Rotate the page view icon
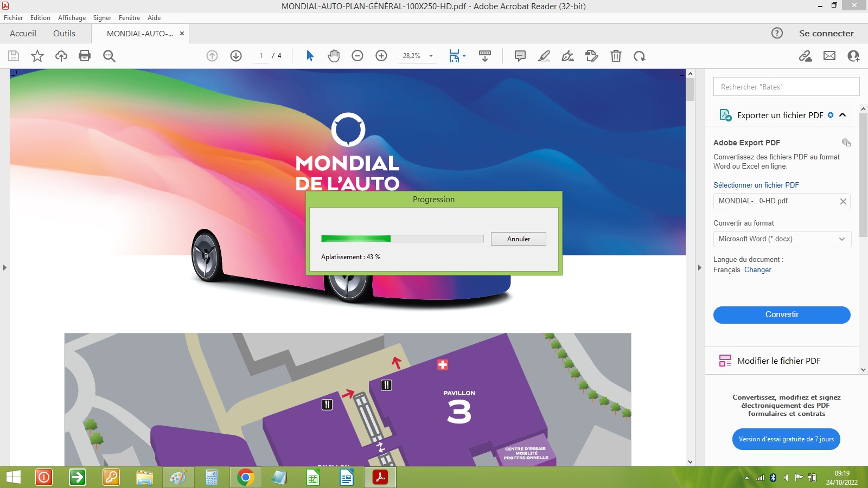The width and height of the screenshot is (868, 488). [640, 56]
